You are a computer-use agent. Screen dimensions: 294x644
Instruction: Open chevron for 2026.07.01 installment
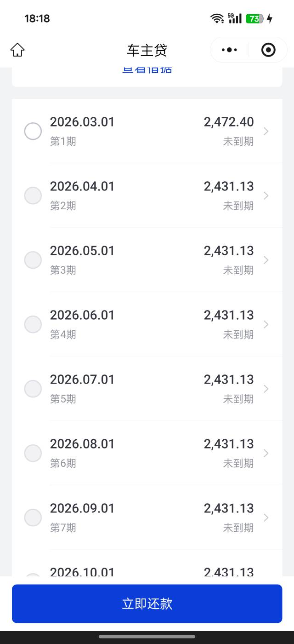point(266,389)
